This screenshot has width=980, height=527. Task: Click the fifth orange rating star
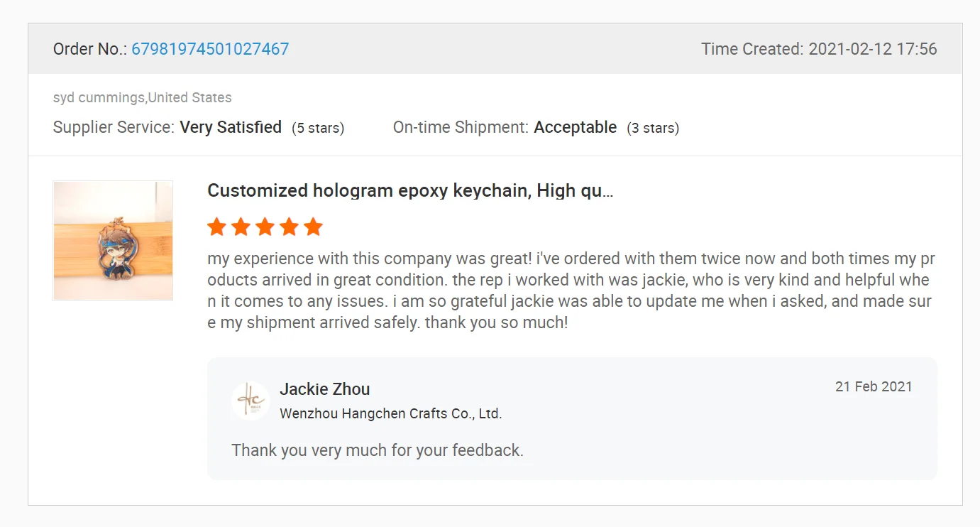(313, 227)
